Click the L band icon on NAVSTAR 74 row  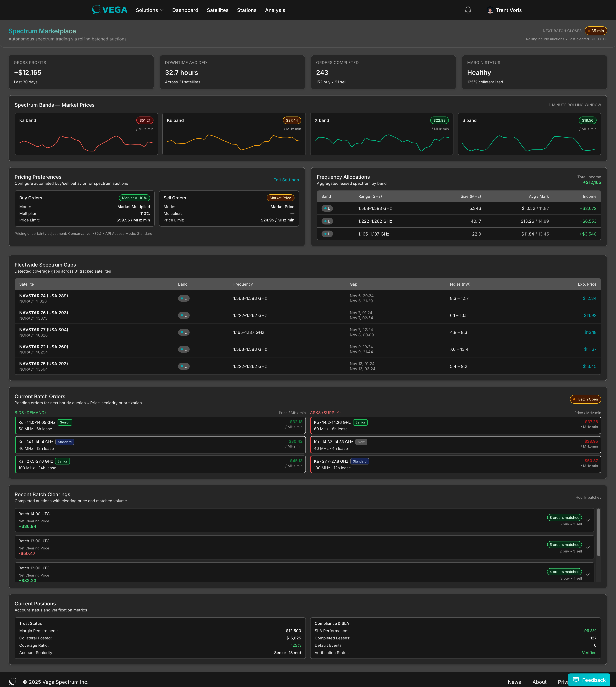click(184, 298)
